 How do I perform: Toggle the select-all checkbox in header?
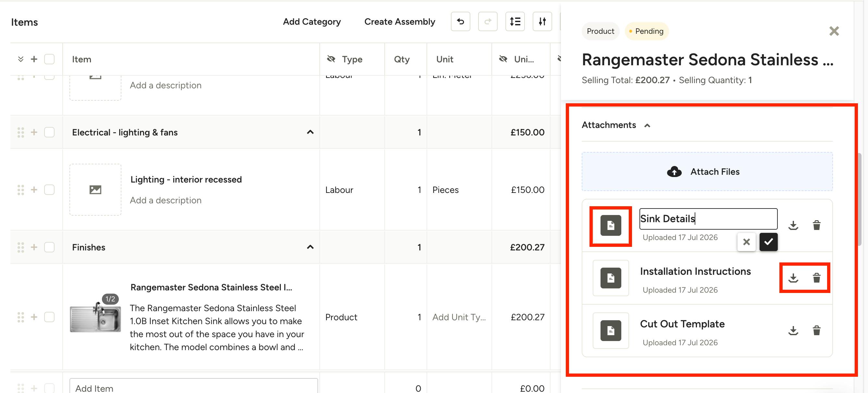coord(49,59)
